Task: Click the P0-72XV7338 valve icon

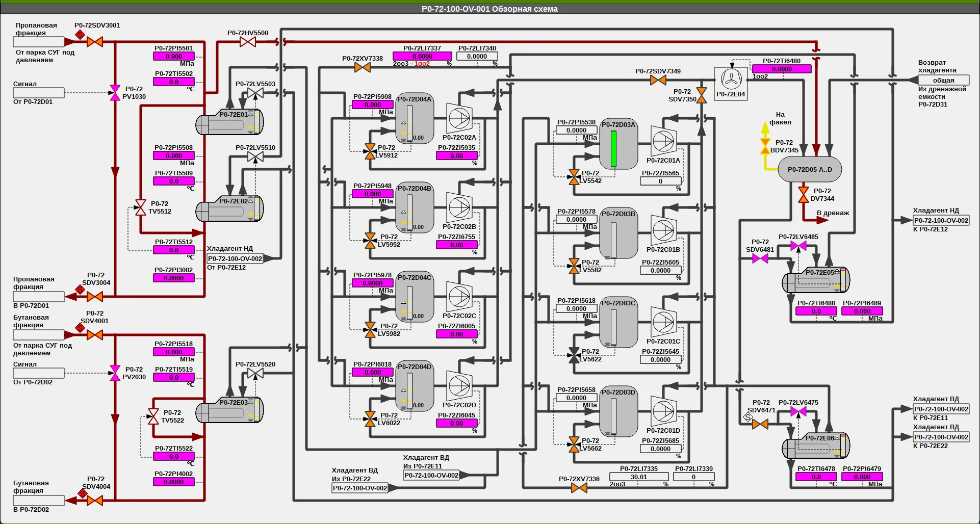Action: (363, 67)
